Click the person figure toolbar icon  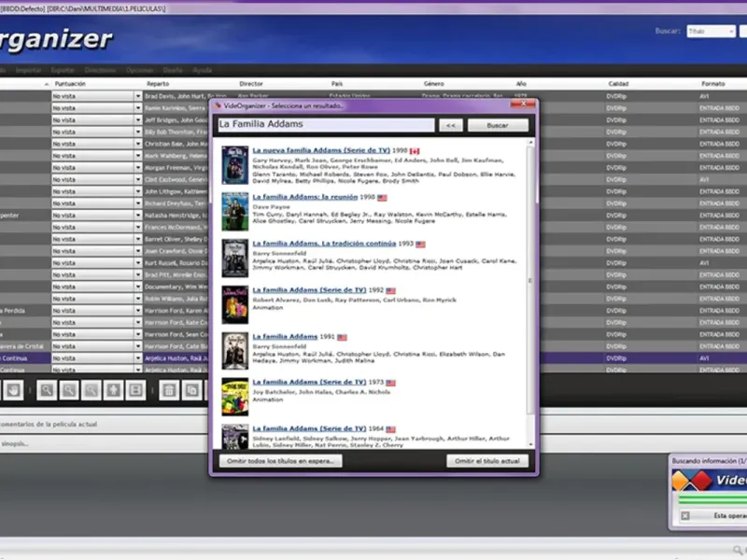tap(113, 390)
